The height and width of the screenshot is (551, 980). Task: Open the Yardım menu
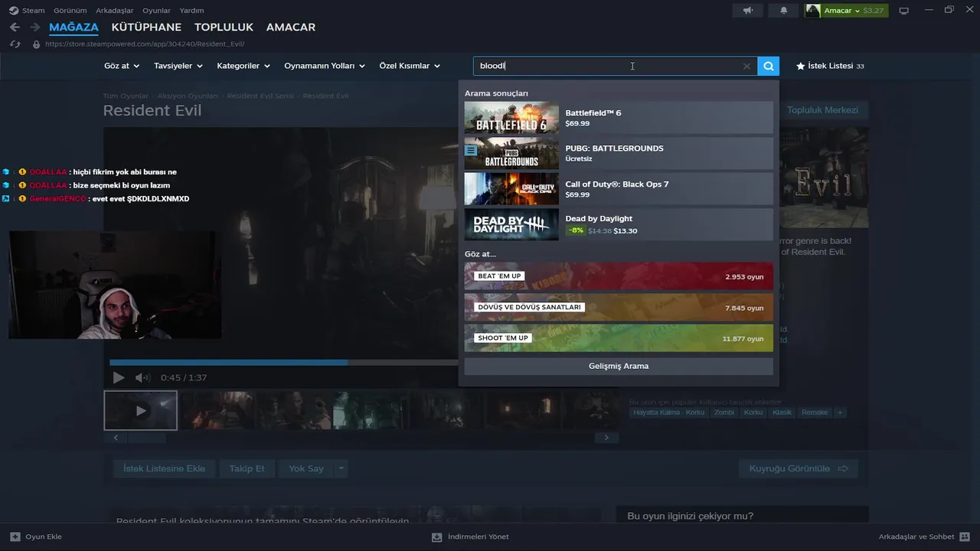tap(191, 11)
